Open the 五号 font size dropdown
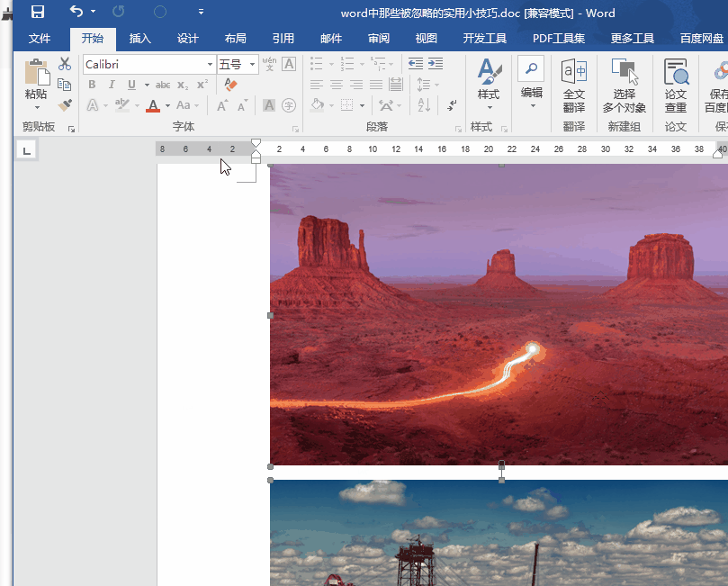The width and height of the screenshot is (728, 586). point(250,64)
